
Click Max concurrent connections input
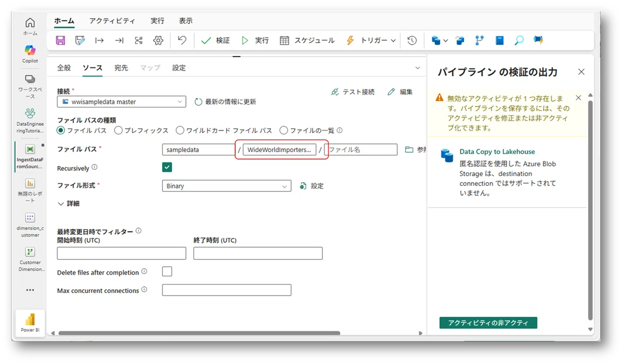(x=226, y=290)
